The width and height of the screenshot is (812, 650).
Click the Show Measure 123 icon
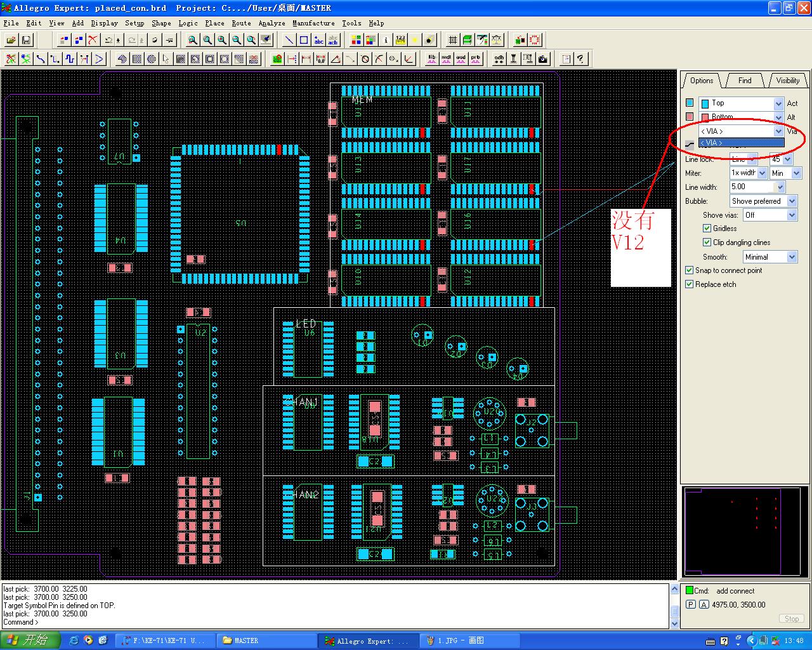click(400, 40)
